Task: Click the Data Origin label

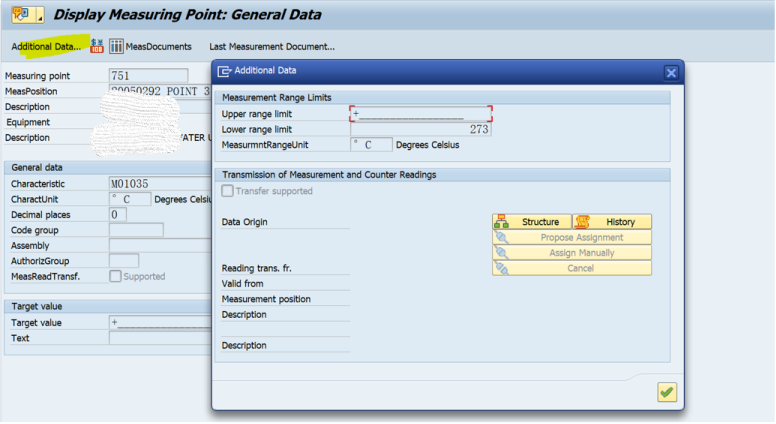Action: click(244, 222)
